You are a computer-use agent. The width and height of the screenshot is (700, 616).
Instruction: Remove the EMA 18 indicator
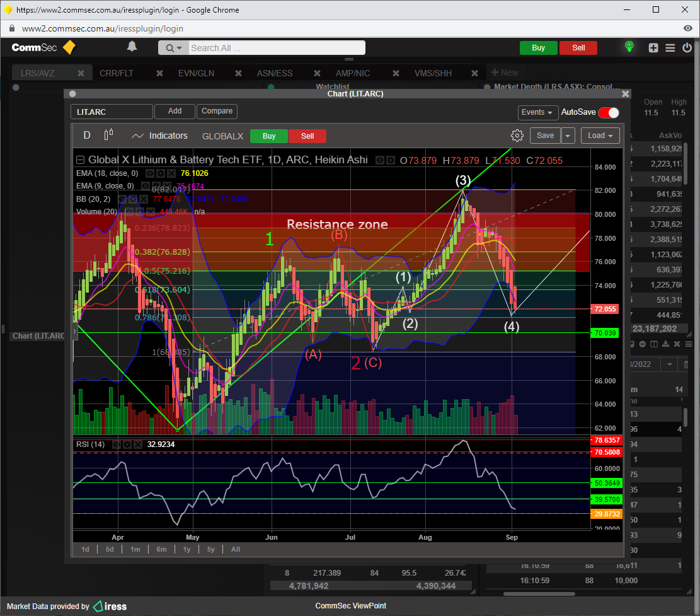(171, 173)
